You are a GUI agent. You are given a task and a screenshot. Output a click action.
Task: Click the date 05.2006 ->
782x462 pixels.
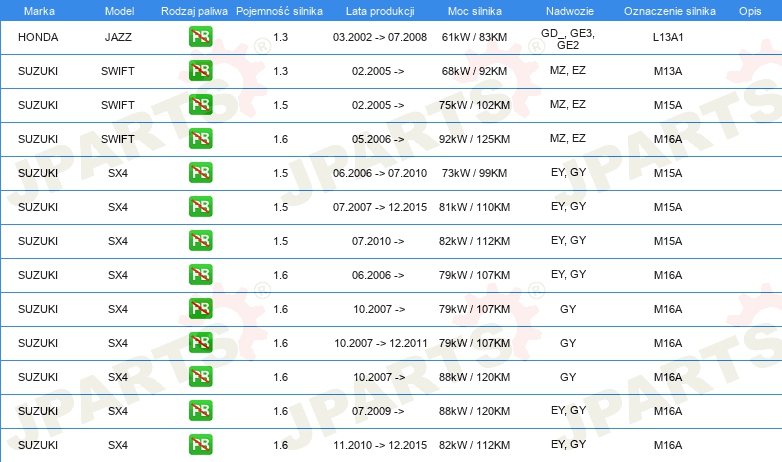tap(378, 139)
